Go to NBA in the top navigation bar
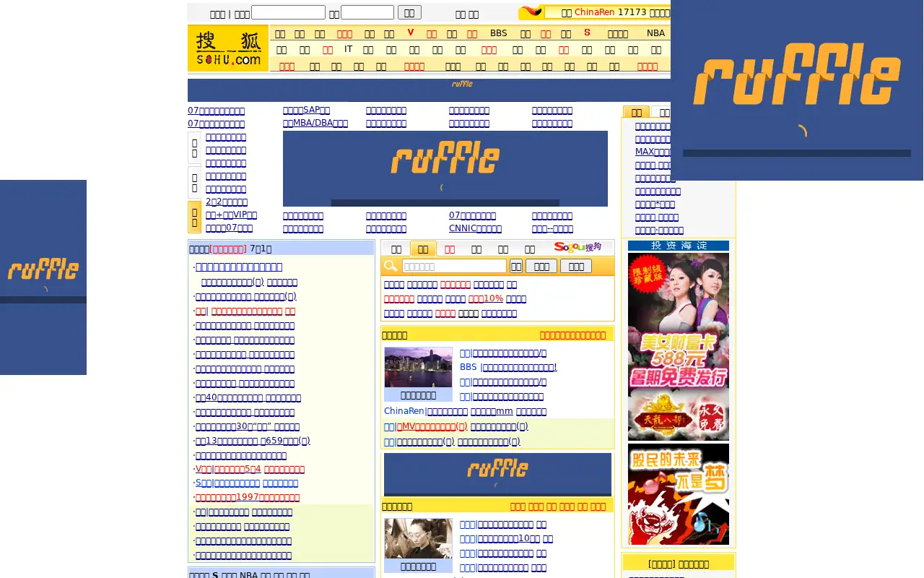 pyautogui.click(x=655, y=33)
